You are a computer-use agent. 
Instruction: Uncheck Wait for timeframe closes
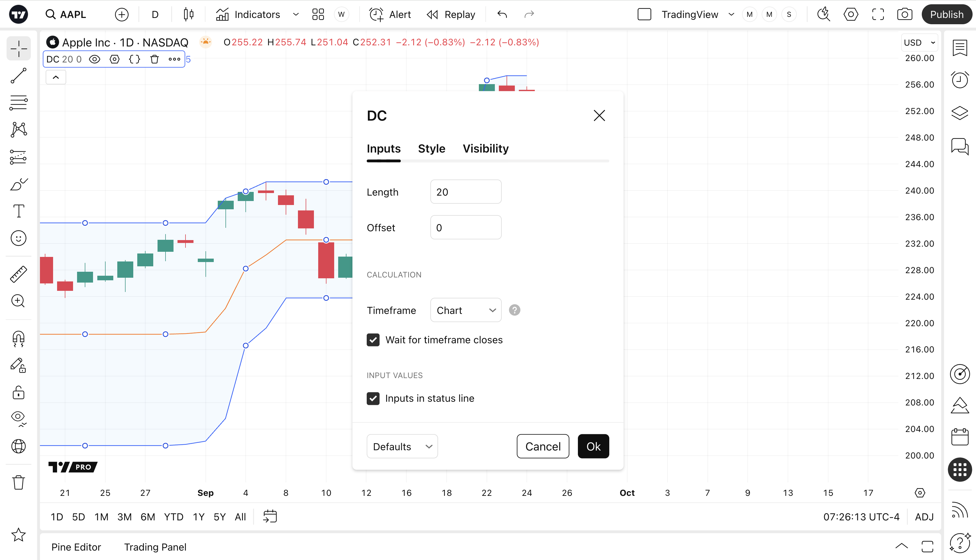(x=373, y=340)
